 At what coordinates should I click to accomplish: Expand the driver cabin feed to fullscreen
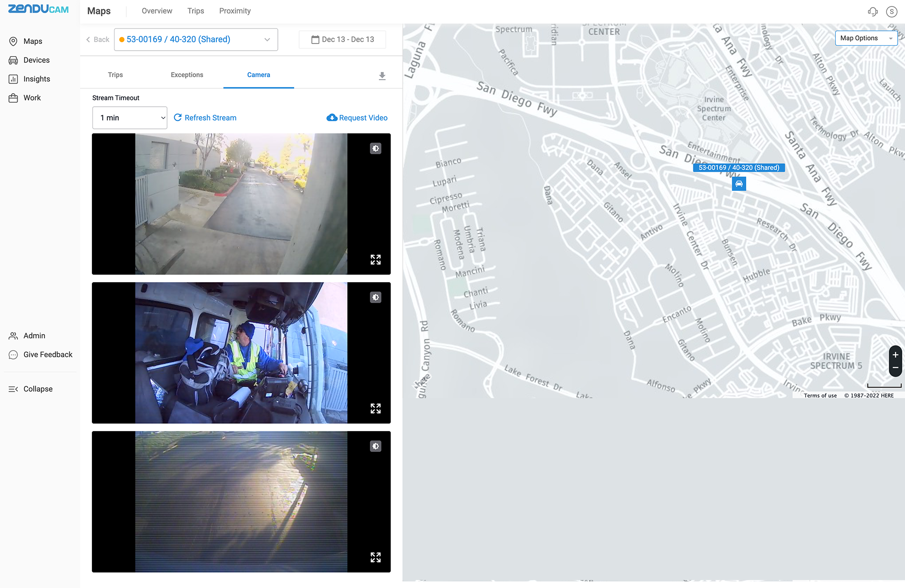click(x=376, y=408)
